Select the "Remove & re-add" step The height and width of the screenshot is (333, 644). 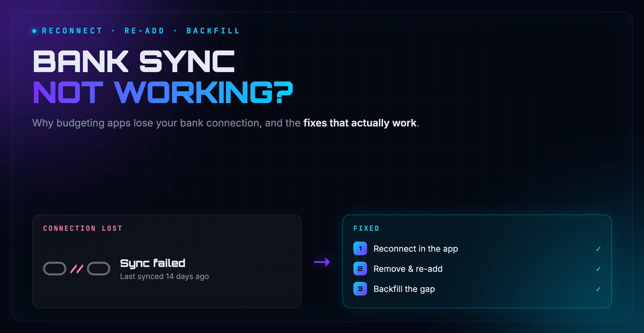pos(477,269)
